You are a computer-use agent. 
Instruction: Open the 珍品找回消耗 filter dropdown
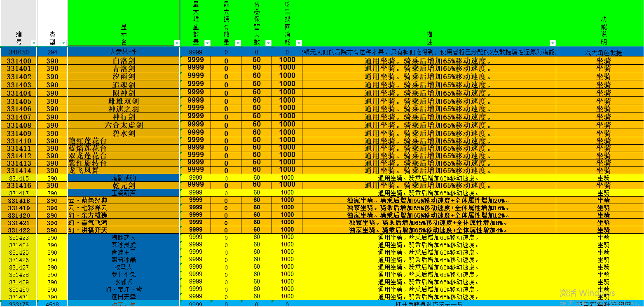pyautogui.click(x=299, y=43)
